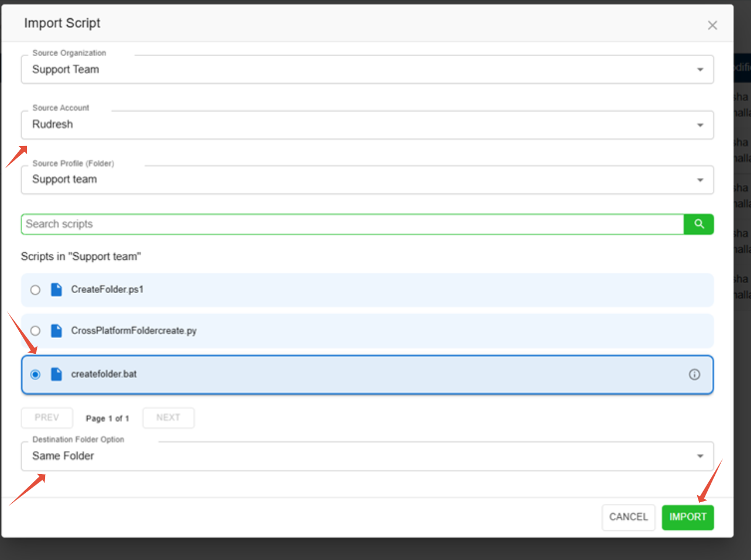751x560 pixels.
Task: Toggle the createfolder.bat radio button
Action: pos(36,375)
